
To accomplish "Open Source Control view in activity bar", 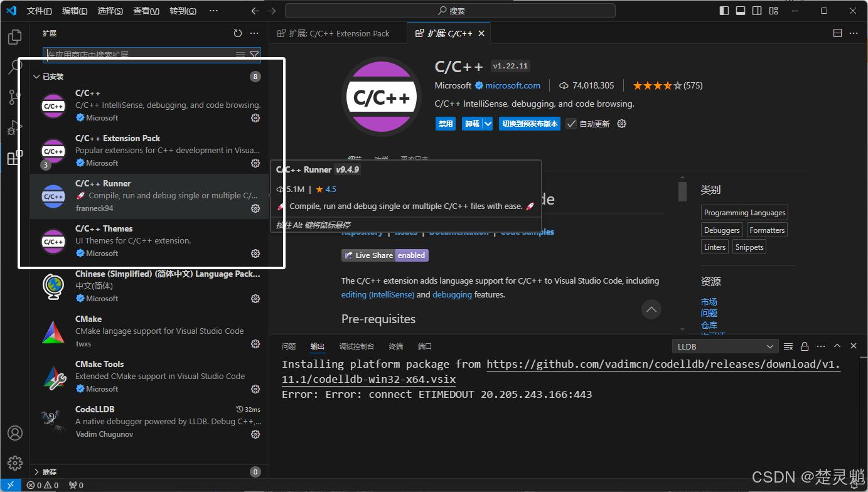I will [x=15, y=97].
